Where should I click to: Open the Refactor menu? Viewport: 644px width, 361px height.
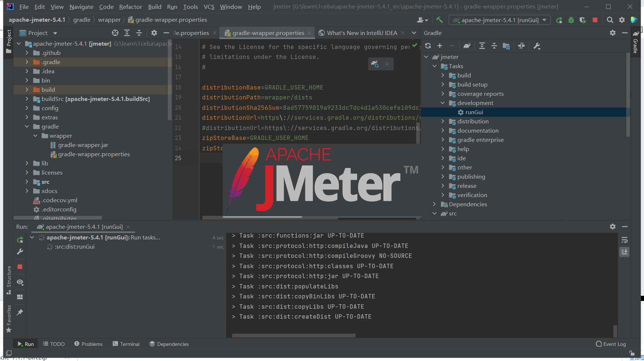pos(130,7)
